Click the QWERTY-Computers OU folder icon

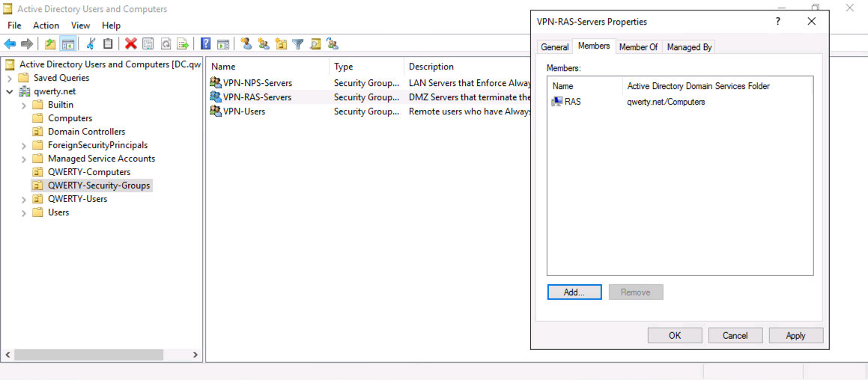tap(37, 172)
